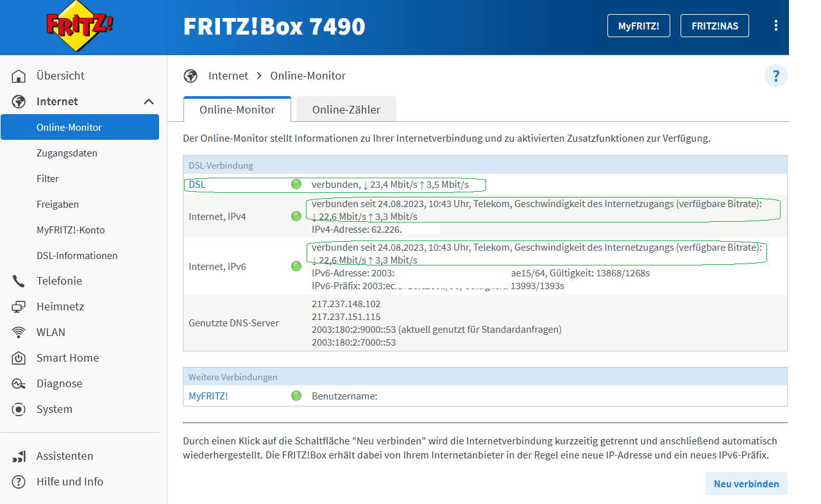The image size is (821, 504).
Task: Open the DSL link in the connection table
Action: pos(197,185)
